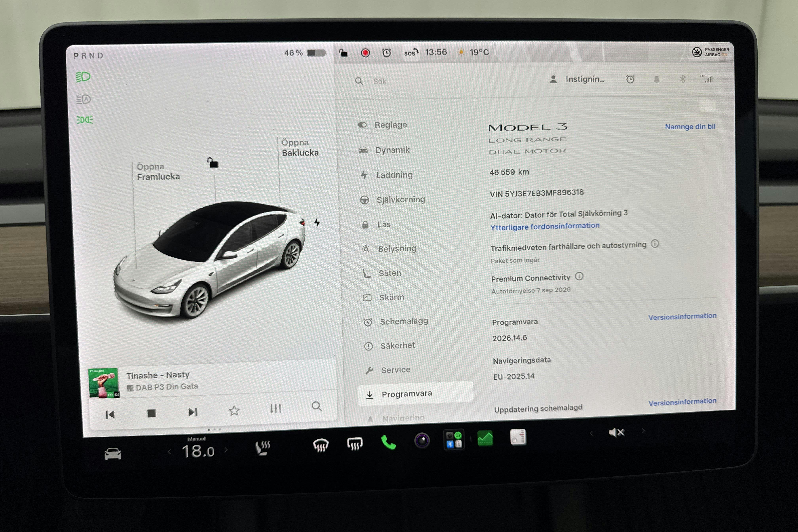Screen dimensions: 798x532
Task: Open LTE signal connectivity icon
Action: pyautogui.click(x=706, y=78)
